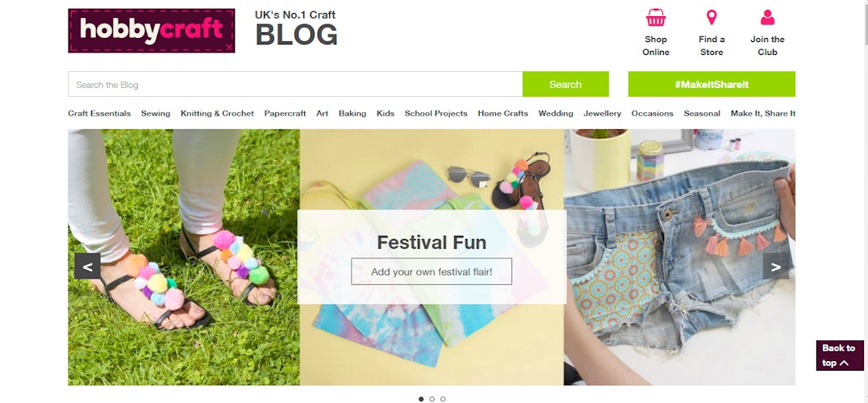
Task: Open the Seasonal category
Action: pos(702,113)
